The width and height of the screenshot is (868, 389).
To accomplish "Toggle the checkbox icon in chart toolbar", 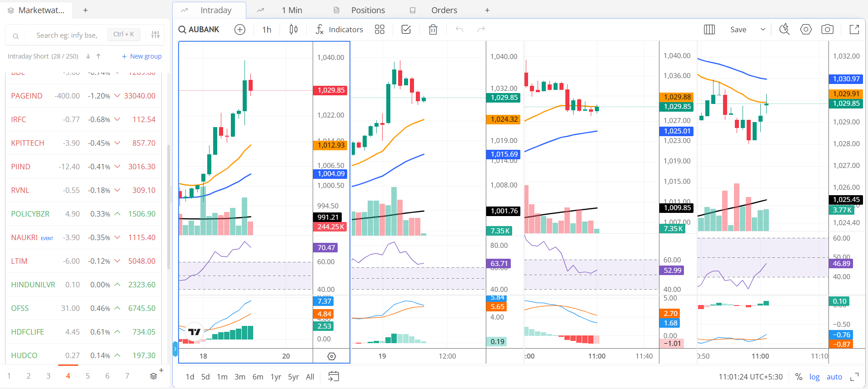I will [406, 30].
